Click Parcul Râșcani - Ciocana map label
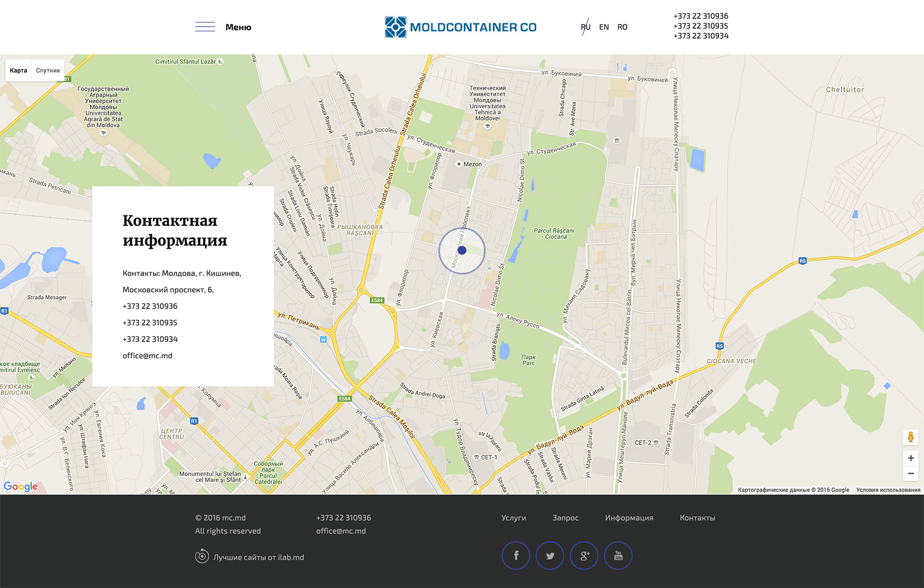 [554, 234]
